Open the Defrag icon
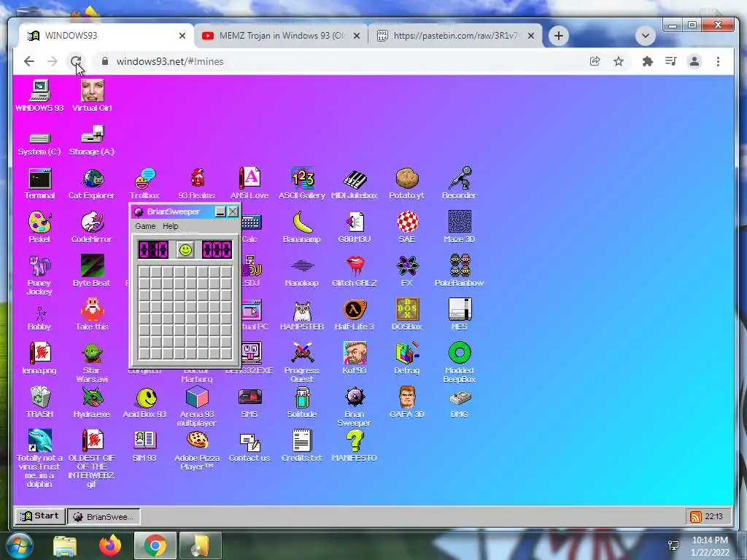 [x=406, y=359]
